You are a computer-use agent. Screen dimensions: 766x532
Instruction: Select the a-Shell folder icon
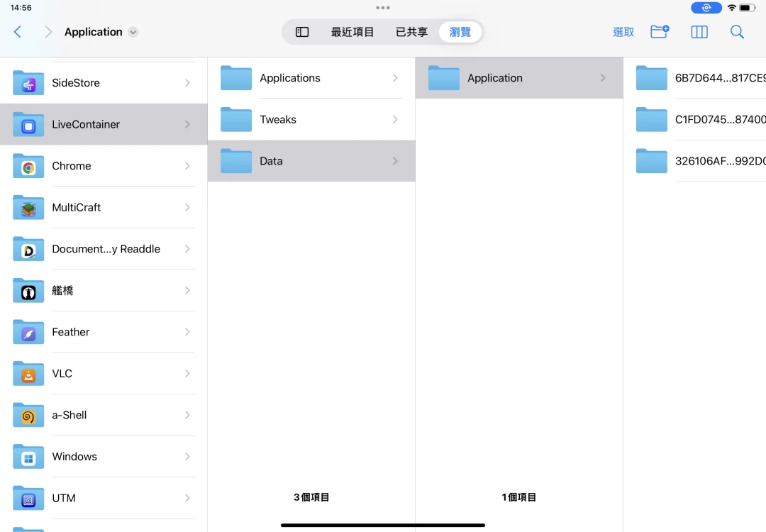pyautogui.click(x=28, y=415)
